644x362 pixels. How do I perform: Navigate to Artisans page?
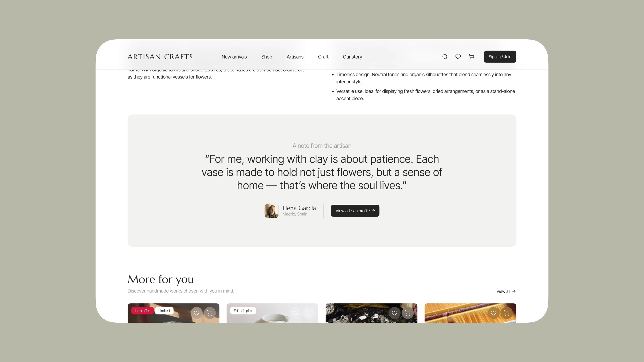click(295, 57)
